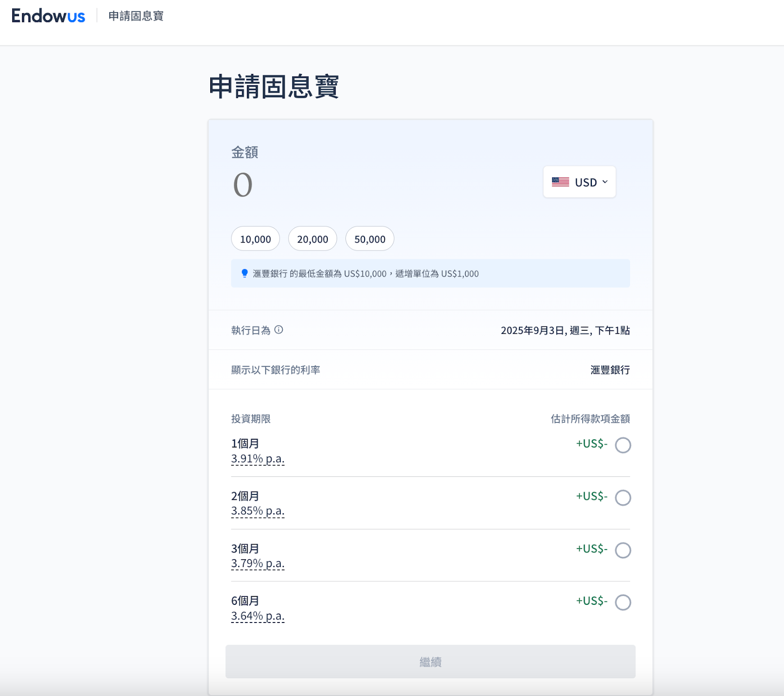
Task: Select the 1個月 tenor radio button
Action: tap(623, 445)
